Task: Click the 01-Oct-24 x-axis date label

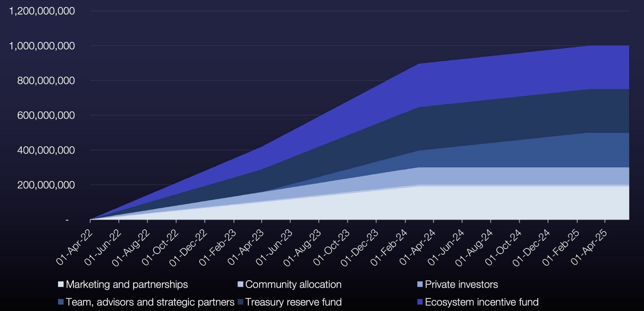Action: coord(503,248)
